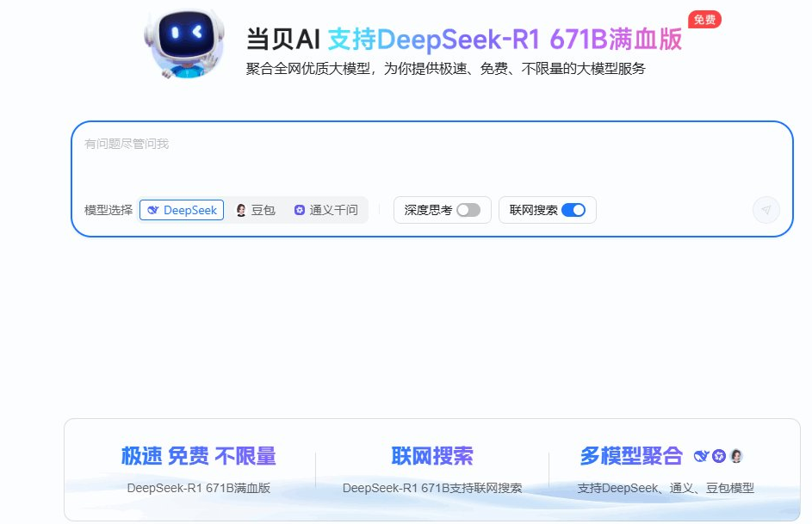Select the DeepSeek model option

tap(182, 210)
